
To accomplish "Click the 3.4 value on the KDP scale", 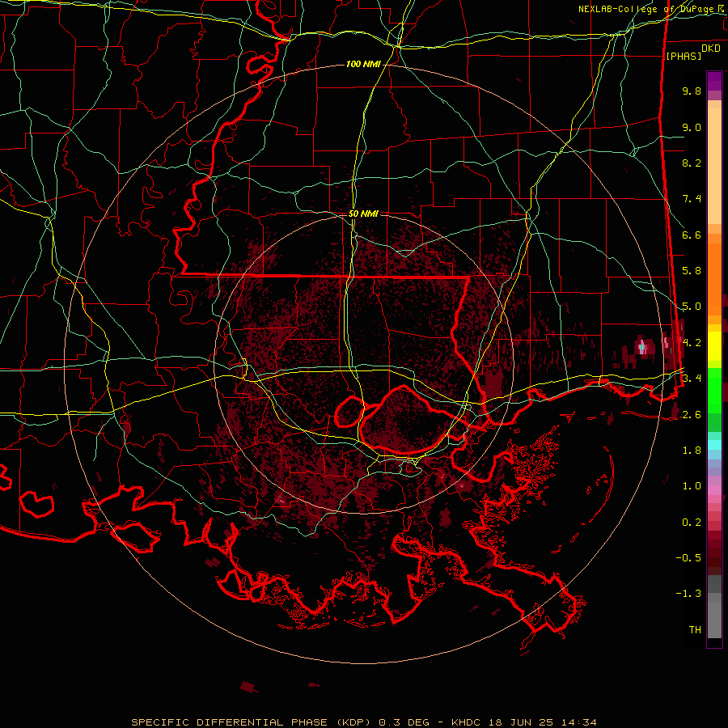I will coord(692,379).
